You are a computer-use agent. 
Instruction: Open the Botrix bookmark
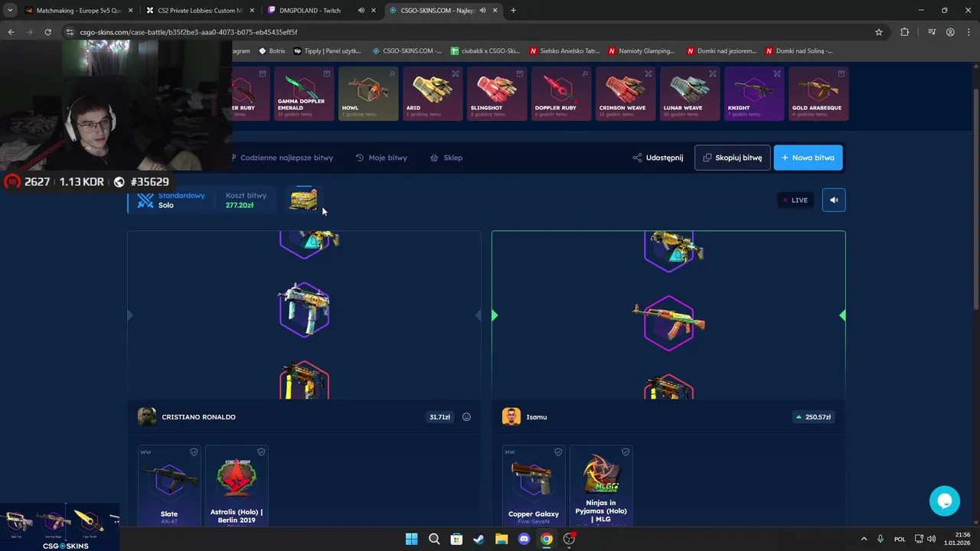click(272, 51)
